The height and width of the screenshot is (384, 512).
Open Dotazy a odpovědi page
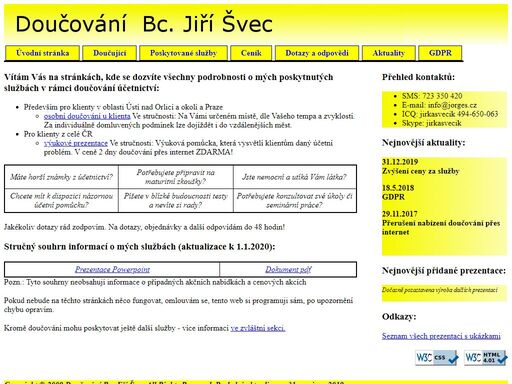point(317,53)
